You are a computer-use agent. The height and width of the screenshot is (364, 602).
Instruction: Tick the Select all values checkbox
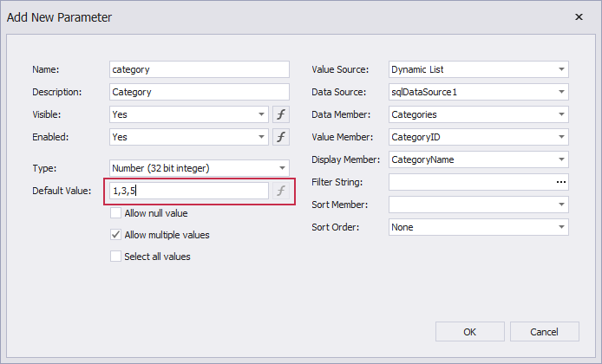[116, 257]
